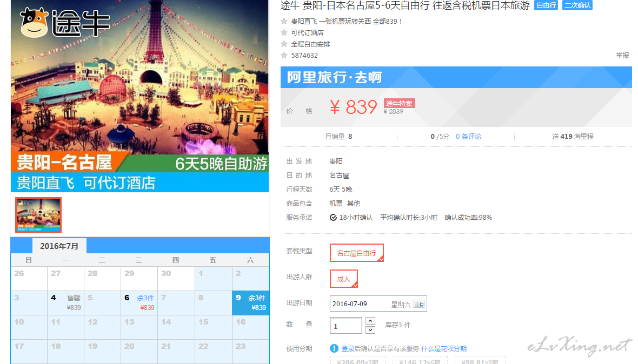Screen dimensions: 638x364
Task: Open 什么是花呗分期 help link
Action: (x=444, y=348)
